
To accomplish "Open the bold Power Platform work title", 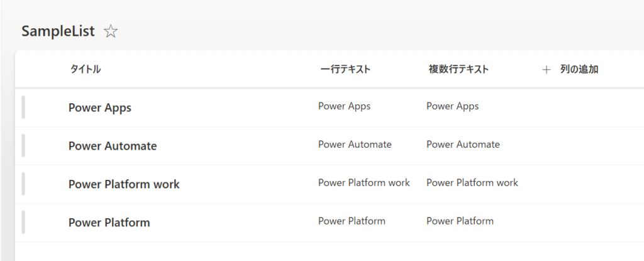I will [x=124, y=184].
